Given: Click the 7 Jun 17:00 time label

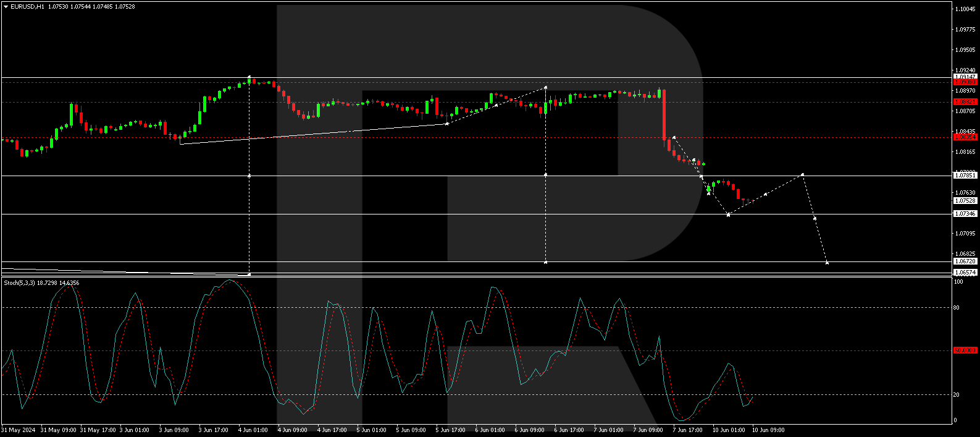Looking at the screenshot, I should (688, 430).
